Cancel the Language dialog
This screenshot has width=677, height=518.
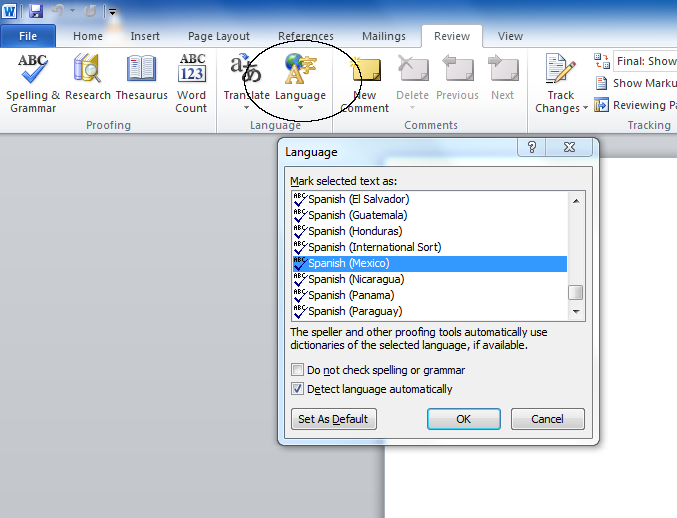[547, 419]
